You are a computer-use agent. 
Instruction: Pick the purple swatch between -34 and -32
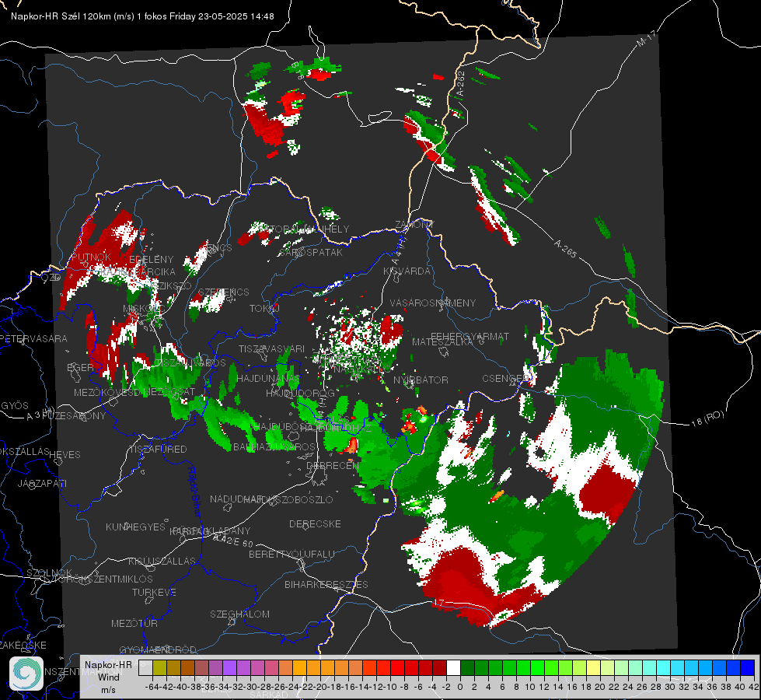[229, 667]
